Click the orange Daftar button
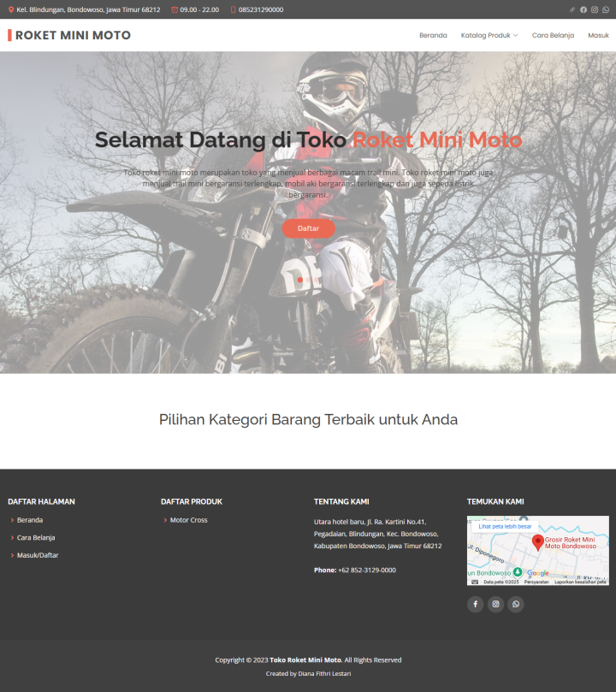 [x=309, y=228]
